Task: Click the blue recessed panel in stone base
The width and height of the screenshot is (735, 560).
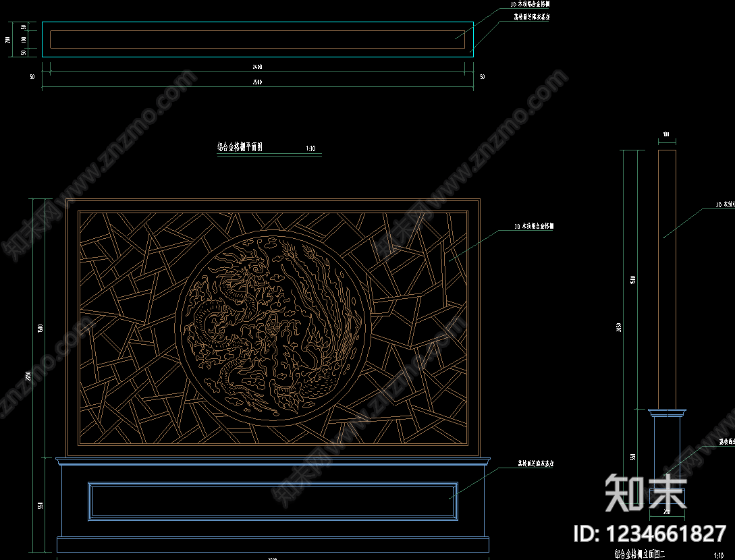Action: (273, 501)
